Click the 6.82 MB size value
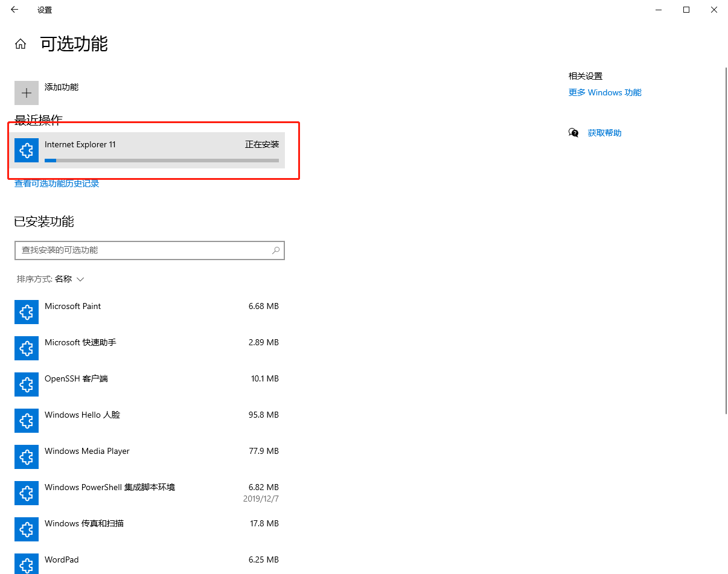The image size is (728, 574). point(264,487)
